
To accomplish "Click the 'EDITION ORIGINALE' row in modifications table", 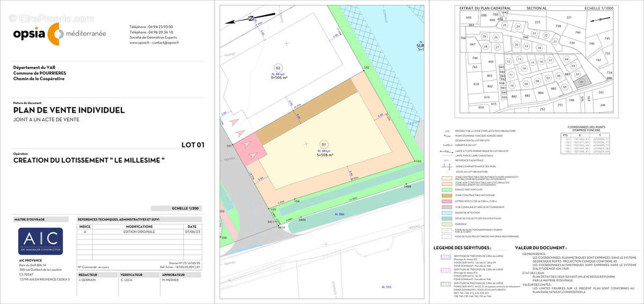I will click(x=138, y=232).
